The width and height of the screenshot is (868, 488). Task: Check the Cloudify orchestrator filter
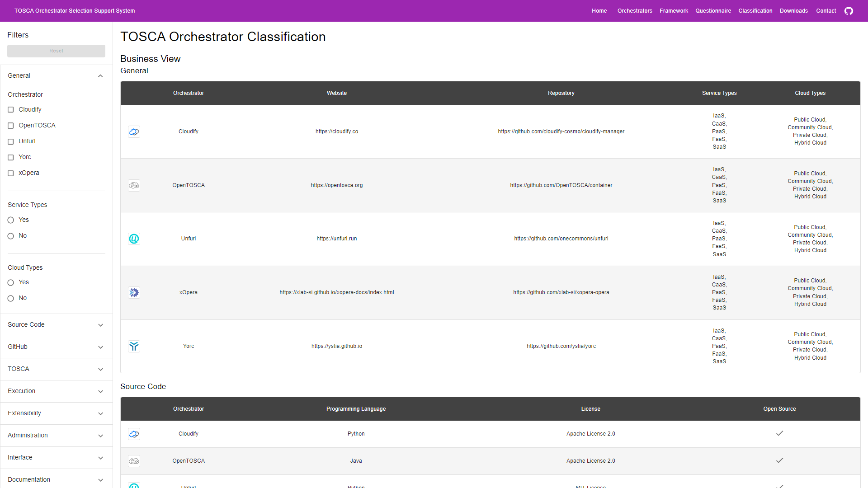pyautogui.click(x=11, y=110)
